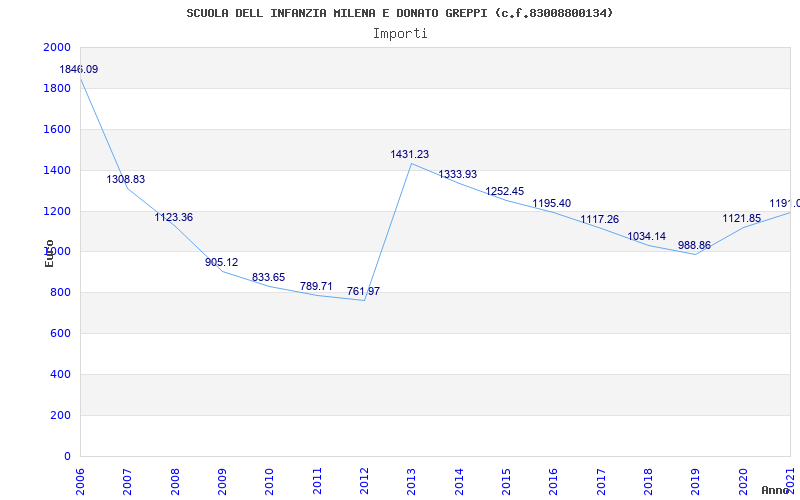The height and width of the screenshot is (500, 800).
Task: Click the Euro y-axis label
Action: [x=49, y=253]
